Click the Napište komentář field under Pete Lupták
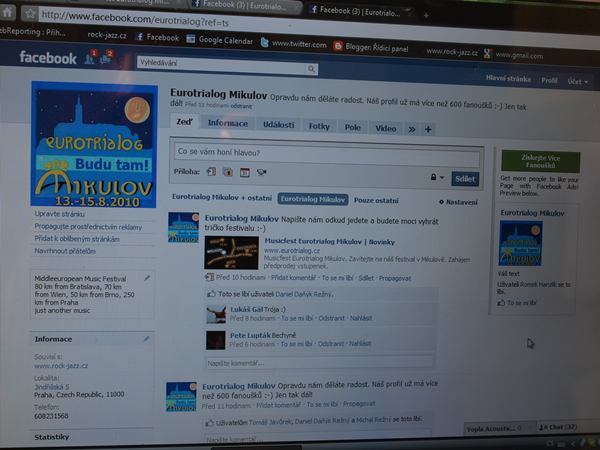Screen dimensions: 600x450 point(319,363)
